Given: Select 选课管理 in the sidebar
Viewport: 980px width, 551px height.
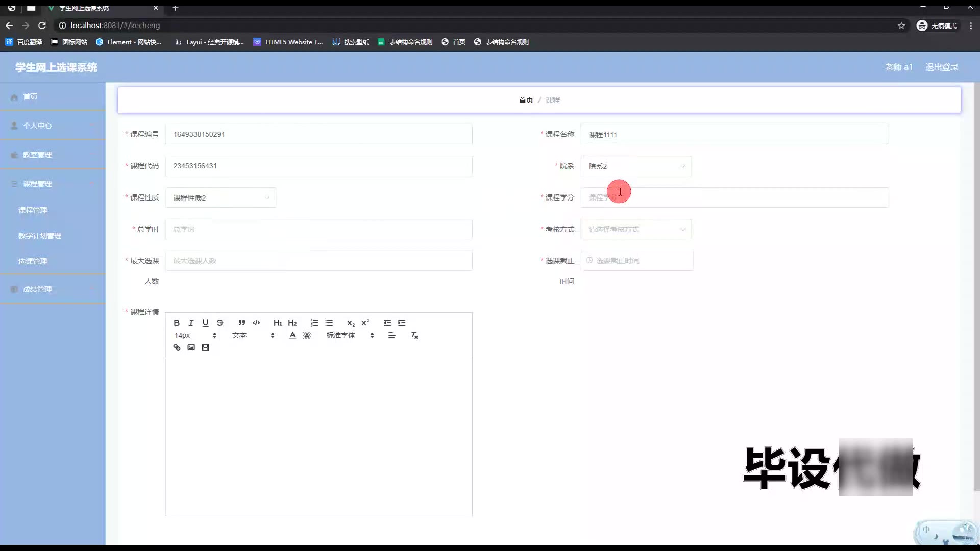Looking at the screenshot, I should pyautogui.click(x=33, y=261).
